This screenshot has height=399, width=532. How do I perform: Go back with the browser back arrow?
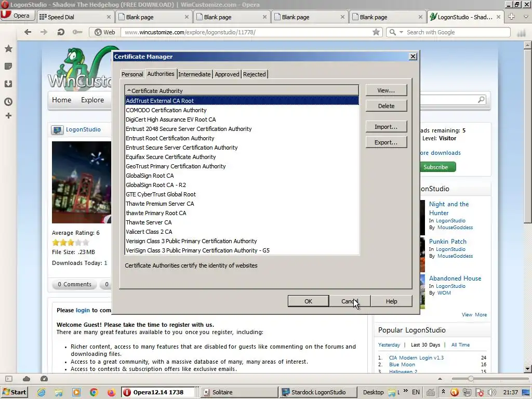tap(28, 32)
